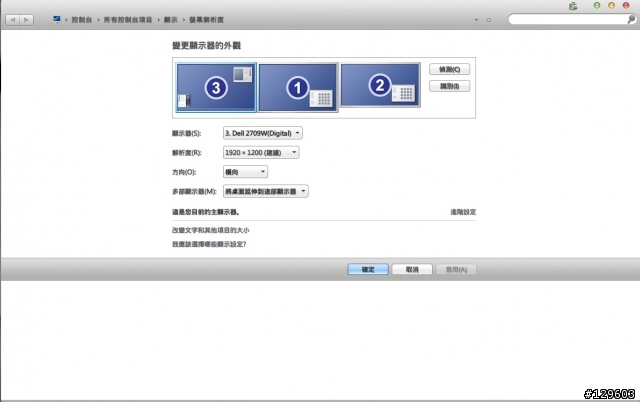640x402 pixels.
Task: Close the window with the red button
Action: point(626,5)
